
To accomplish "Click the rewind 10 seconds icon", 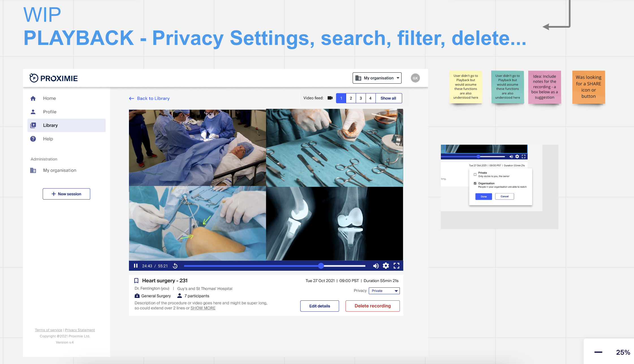I will click(175, 266).
